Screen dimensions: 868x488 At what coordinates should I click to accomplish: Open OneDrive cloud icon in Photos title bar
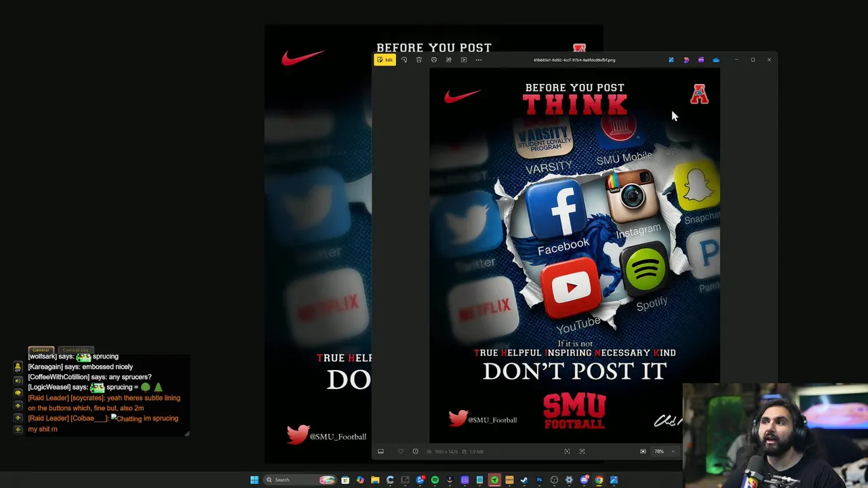[x=716, y=60]
